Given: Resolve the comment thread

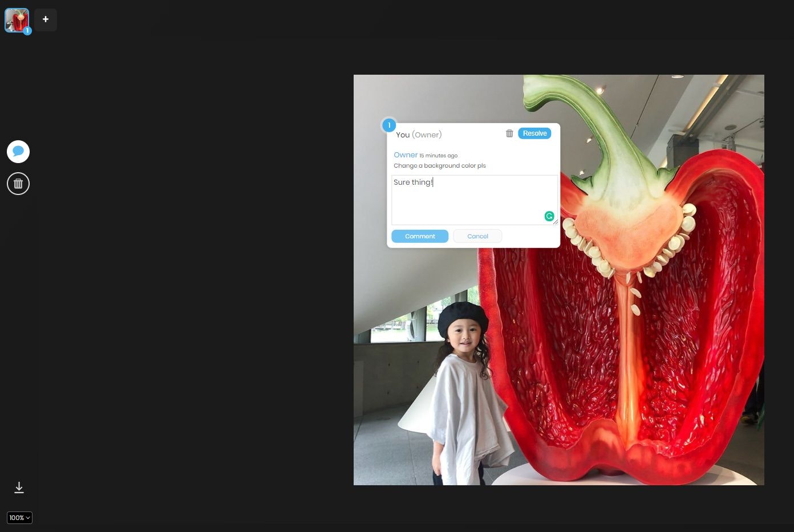Looking at the screenshot, I should coord(534,133).
